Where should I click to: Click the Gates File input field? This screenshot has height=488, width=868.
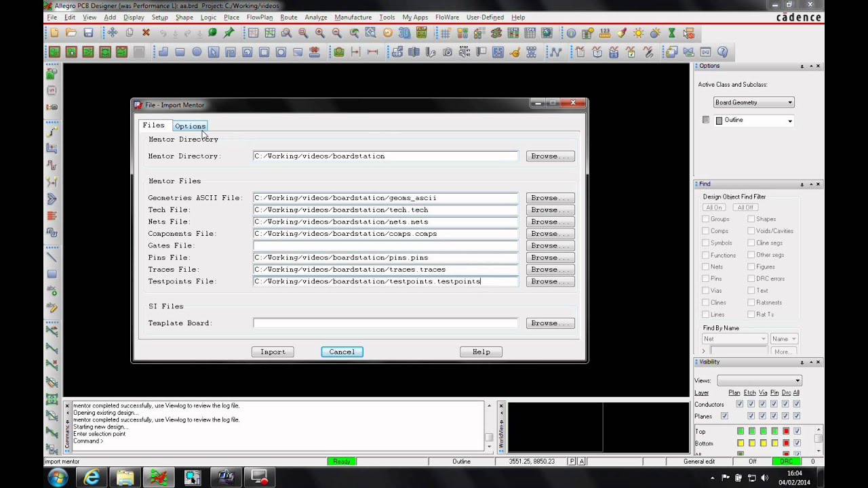tap(385, 245)
